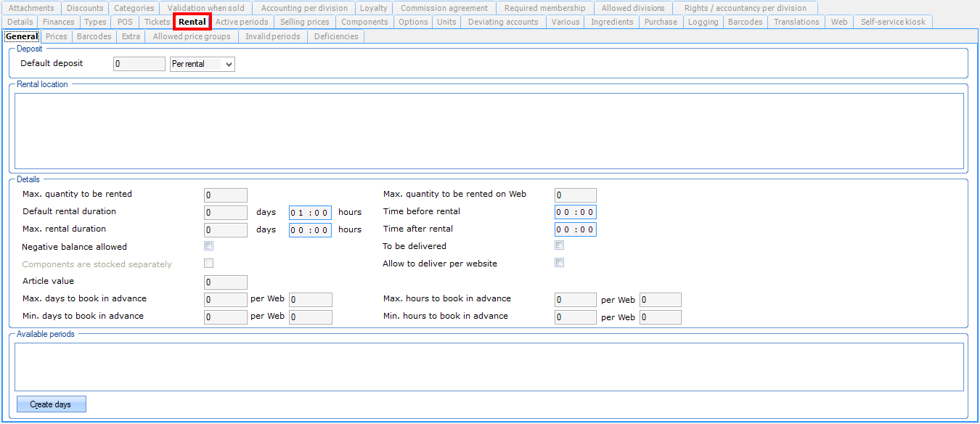Click the Time before rental field
Screen dimensions: 980x424
point(575,212)
